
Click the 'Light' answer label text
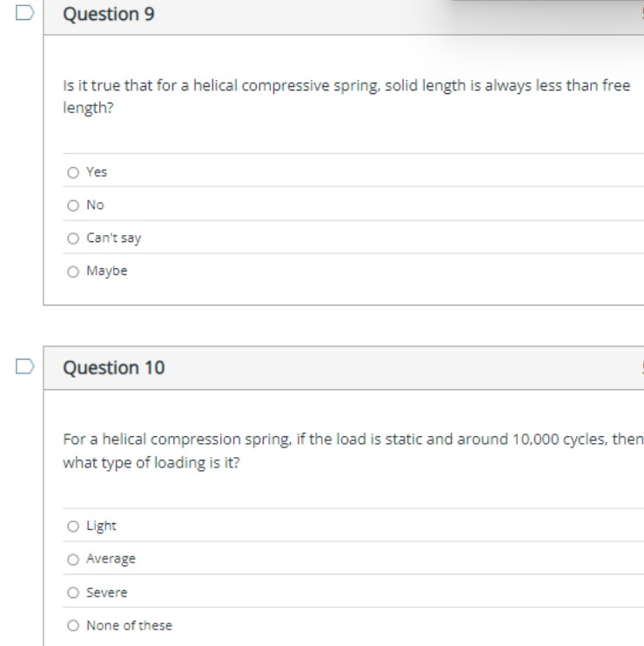point(102,526)
